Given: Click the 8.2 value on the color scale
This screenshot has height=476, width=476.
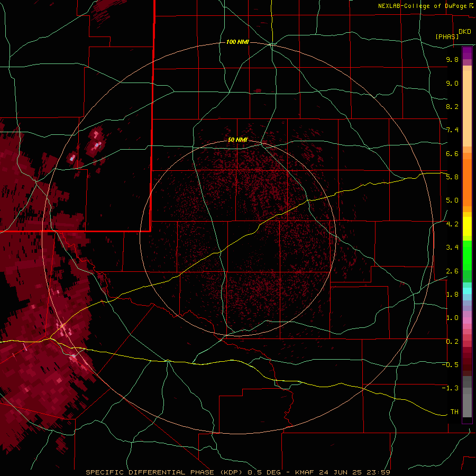Looking at the screenshot, I should pyautogui.click(x=452, y=106).
